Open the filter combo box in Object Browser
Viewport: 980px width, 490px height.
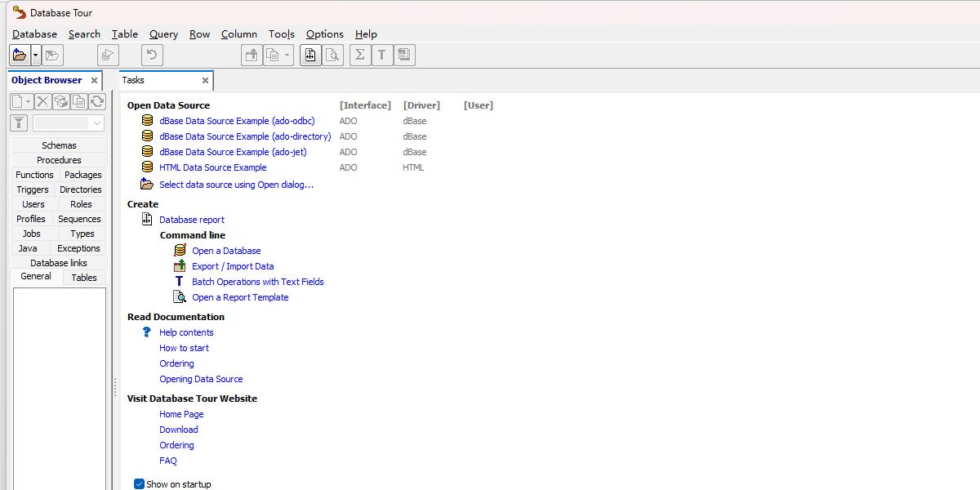point(69,123)
